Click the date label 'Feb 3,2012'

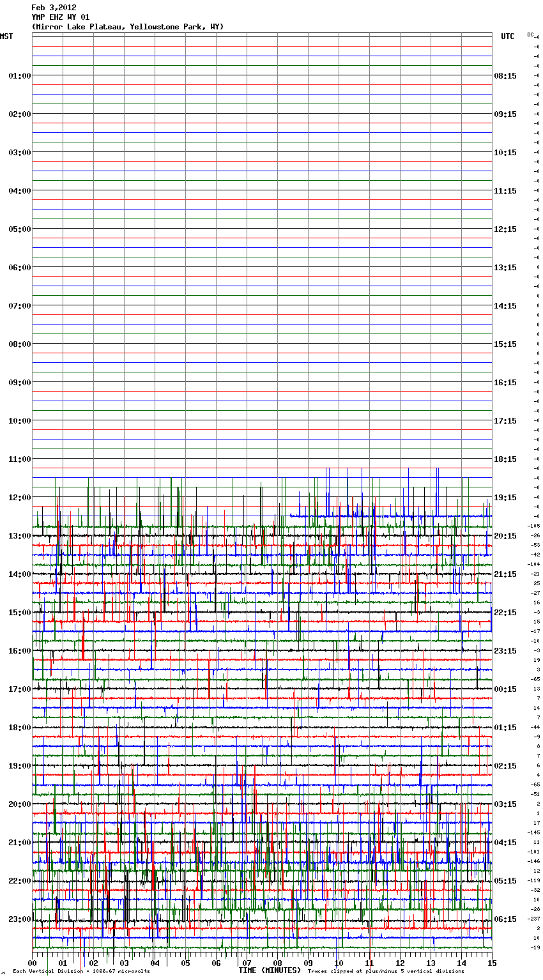pyautogui.click(x=54, y=8)
